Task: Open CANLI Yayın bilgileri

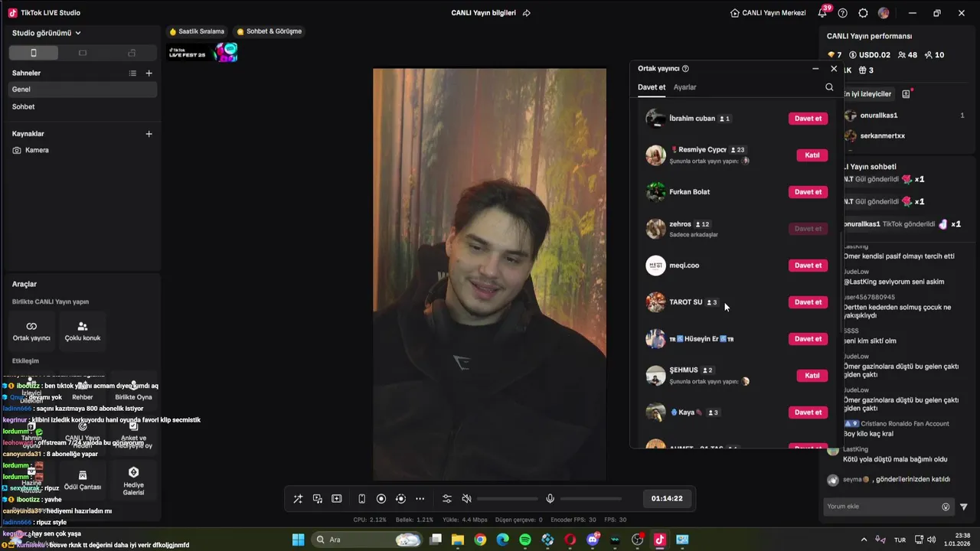Action: pos(484,13)
